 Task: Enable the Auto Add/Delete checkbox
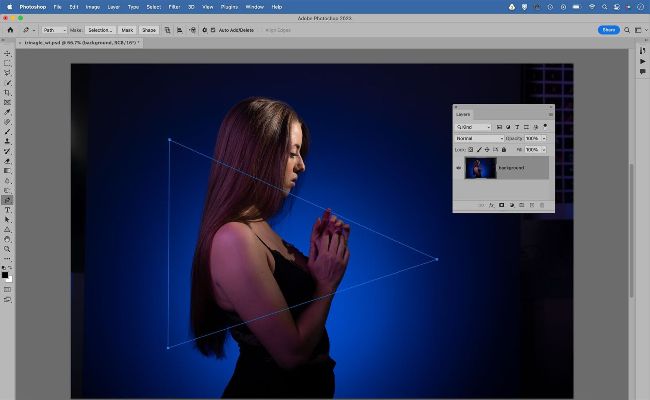click(x=214, y=30)
